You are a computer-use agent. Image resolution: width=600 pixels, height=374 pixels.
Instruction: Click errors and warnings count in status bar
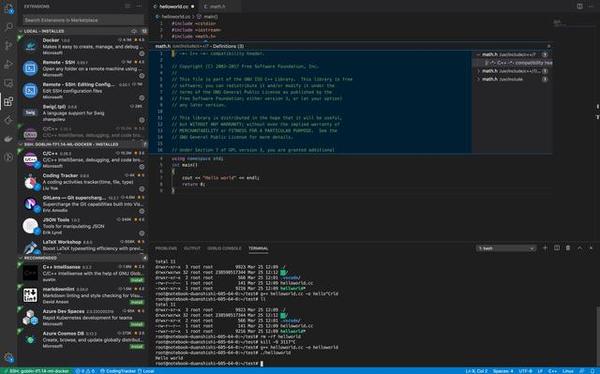pyautogui.click(x=85, y=371)
